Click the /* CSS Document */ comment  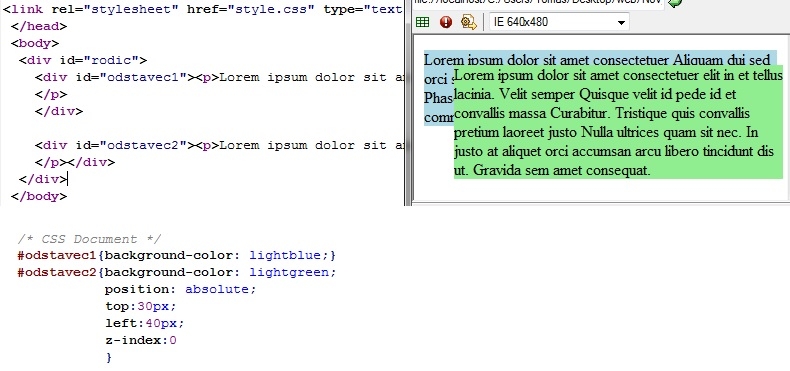[89, 239]
